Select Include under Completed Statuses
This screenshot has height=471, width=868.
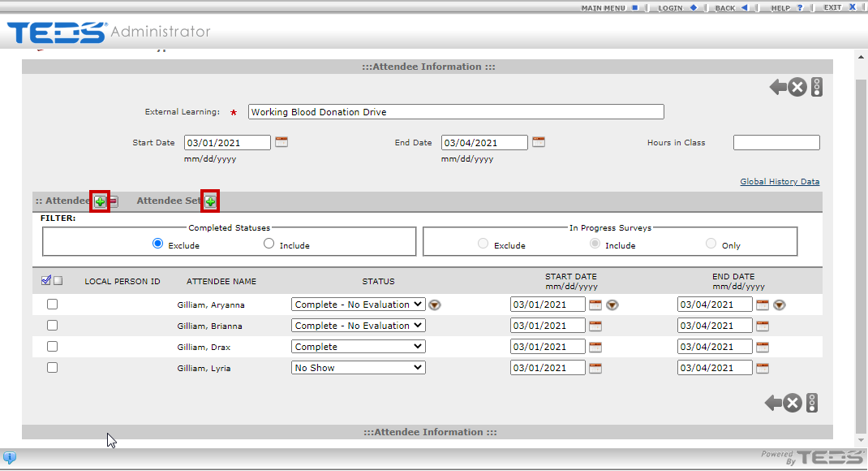[269, 244]
